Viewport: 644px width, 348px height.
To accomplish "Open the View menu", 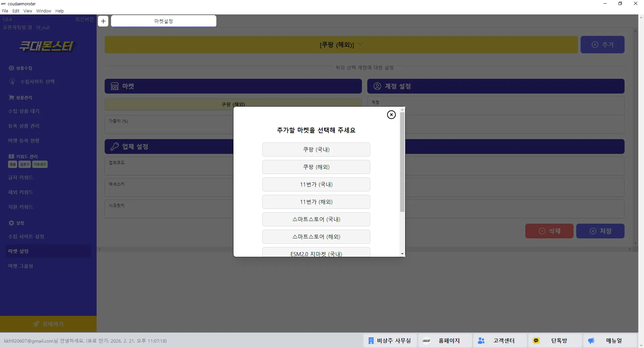I will pos(28,11).
